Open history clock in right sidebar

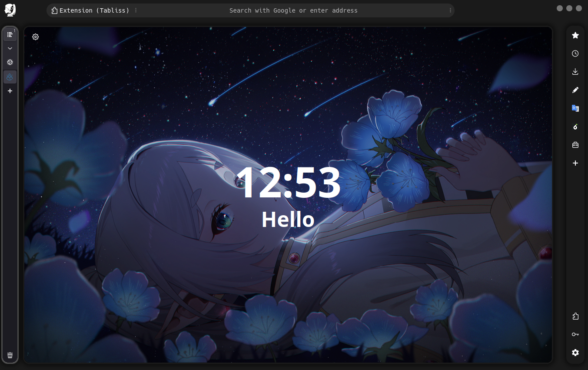(x=575, y=53)
